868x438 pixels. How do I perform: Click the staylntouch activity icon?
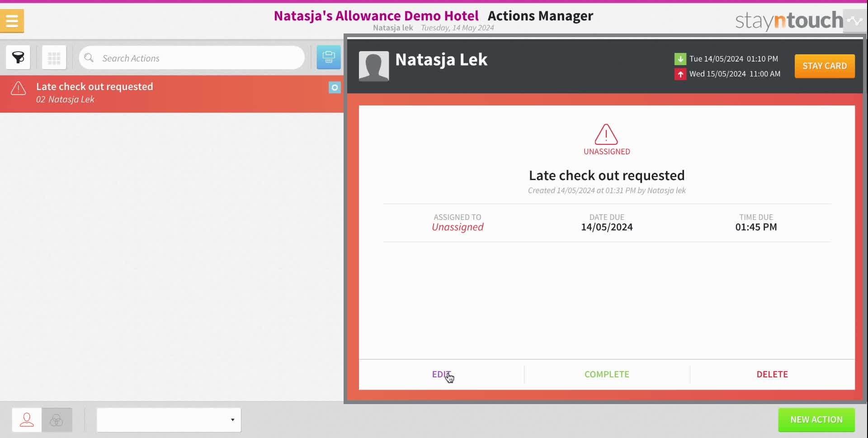tap(854, 21)
